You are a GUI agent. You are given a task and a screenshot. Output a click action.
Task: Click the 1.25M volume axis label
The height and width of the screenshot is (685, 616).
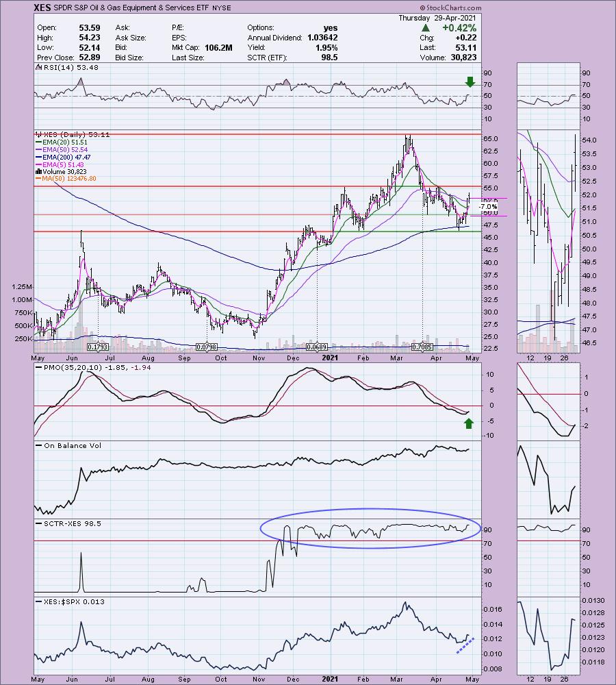pyautogui.click(x=22, y=286)
